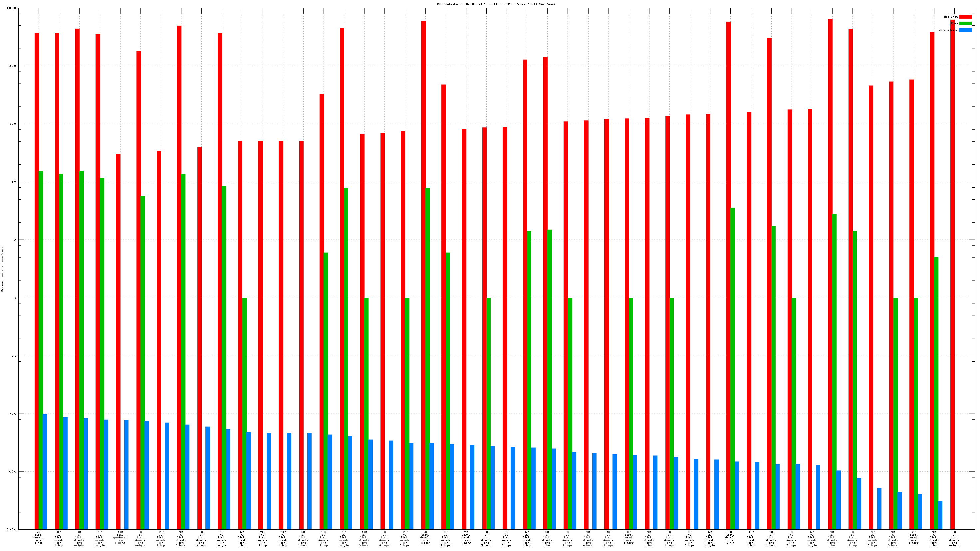
Task: Click the Message Count or Spam Score axis label
Action: coord(2,269)
